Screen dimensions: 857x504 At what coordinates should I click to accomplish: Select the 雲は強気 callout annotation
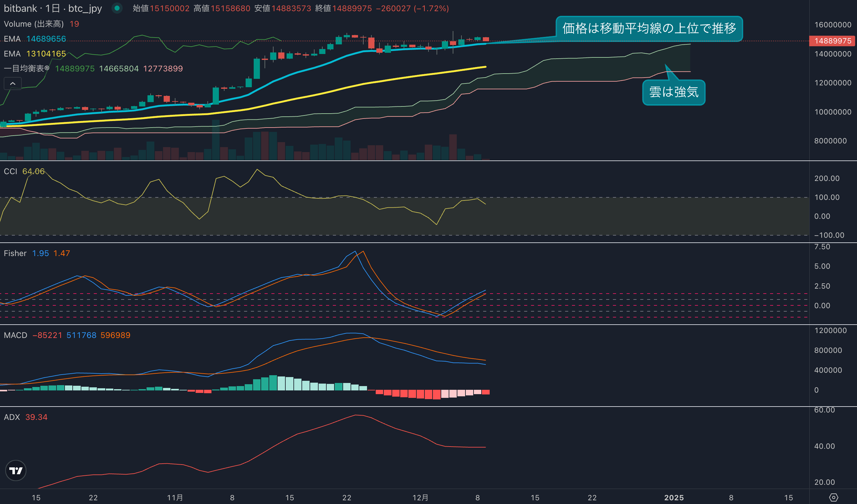click(673, 92)
